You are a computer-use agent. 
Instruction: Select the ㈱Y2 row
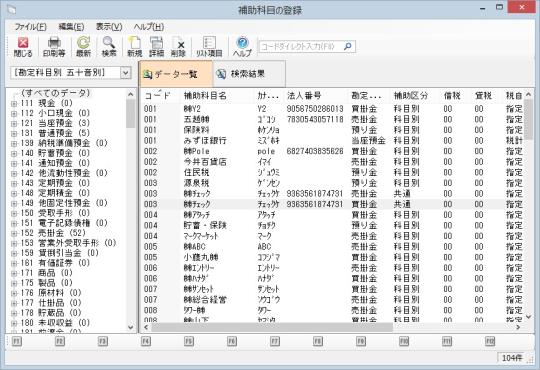(332, 109)
